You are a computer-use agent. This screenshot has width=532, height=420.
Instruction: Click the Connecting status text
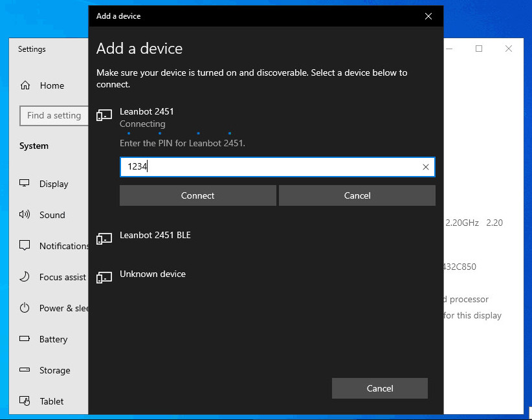[142, 124]
